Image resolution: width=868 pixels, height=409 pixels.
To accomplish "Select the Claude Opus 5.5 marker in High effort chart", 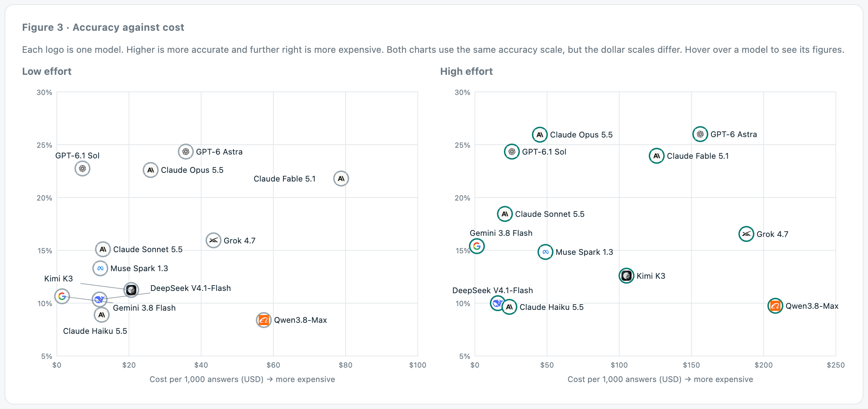I will tap(539, 134).
